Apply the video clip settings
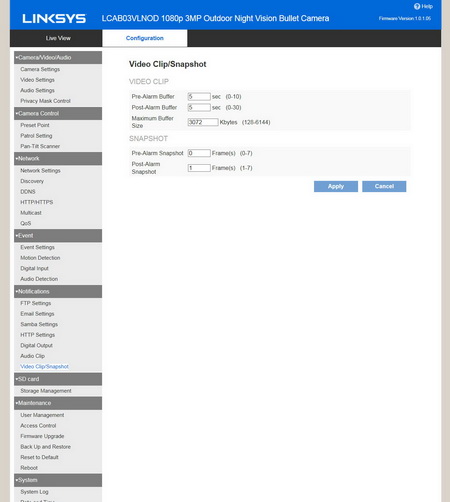Viewport: 450px width, 502px height. coord(336,186)
